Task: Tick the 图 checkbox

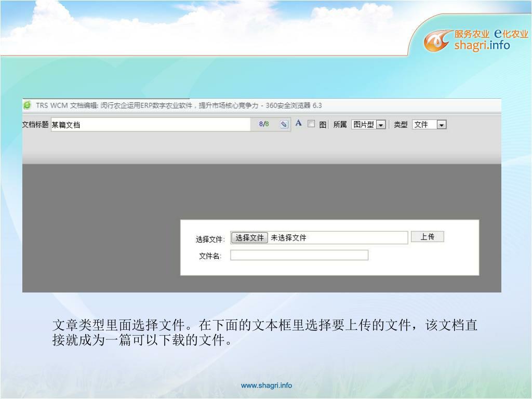Action: pyautogui.click(x=311, y=124)
